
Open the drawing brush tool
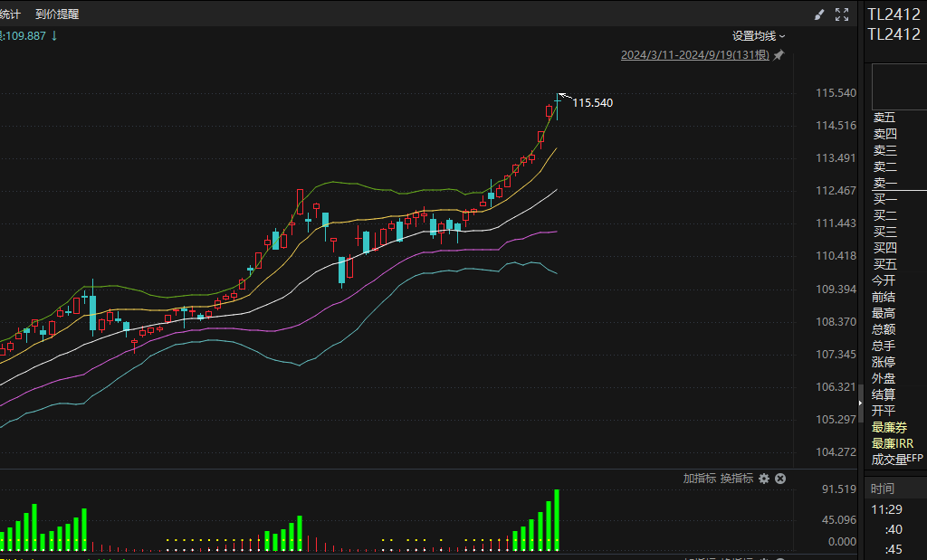pyautogui.click(x=819, y=14)
